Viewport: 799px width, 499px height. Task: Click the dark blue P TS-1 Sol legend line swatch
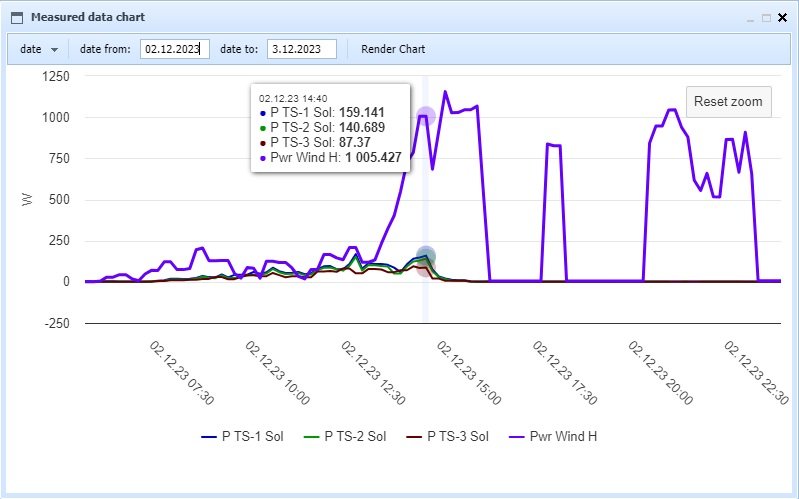tap(209, 436)
